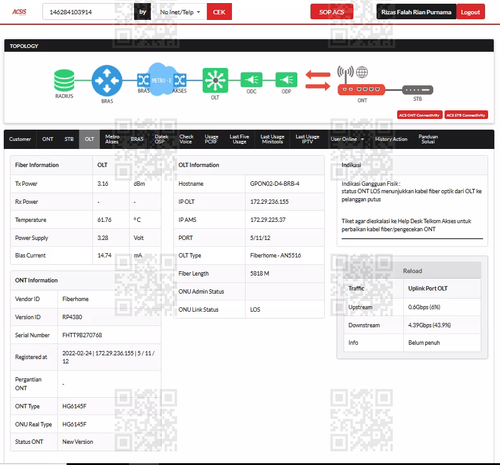Open the BRAS tab

pyautogui.click(x=137, y=139)
